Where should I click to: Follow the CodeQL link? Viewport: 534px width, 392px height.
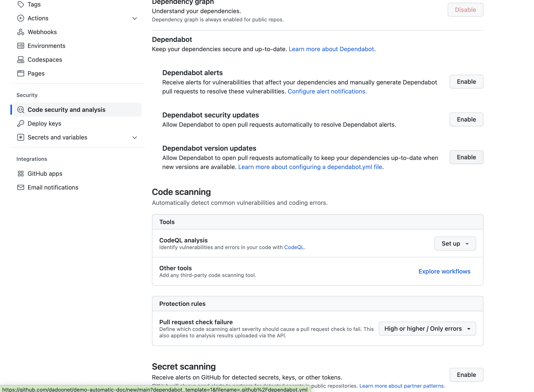pos(294,247)
